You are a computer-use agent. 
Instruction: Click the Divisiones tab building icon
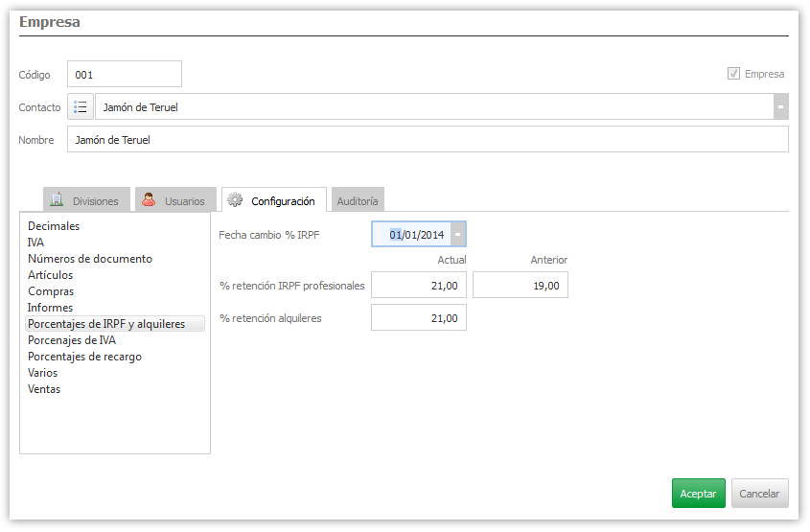[57, 200]
